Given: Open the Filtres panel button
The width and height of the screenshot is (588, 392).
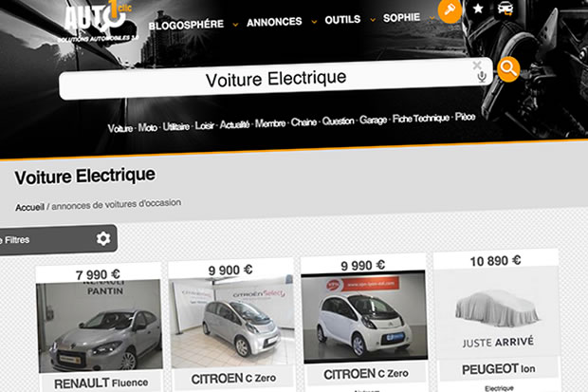Looking at the screenshot, I should point(56,239).
